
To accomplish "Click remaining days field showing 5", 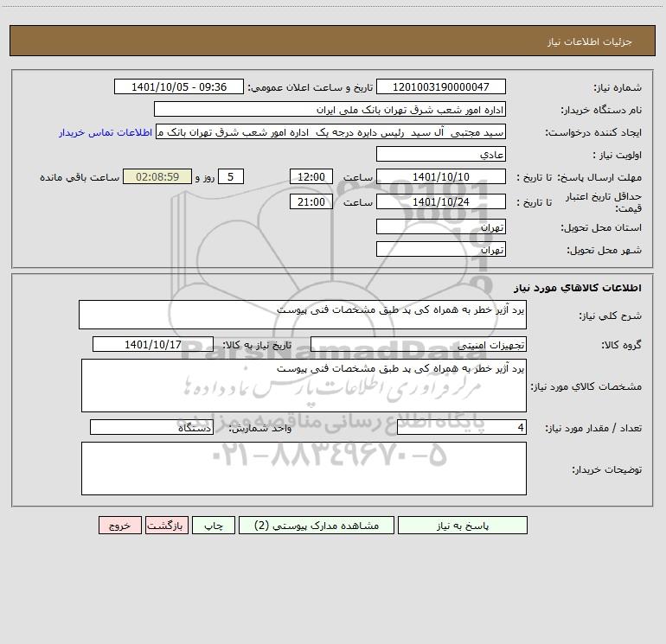I will point(231,176).
